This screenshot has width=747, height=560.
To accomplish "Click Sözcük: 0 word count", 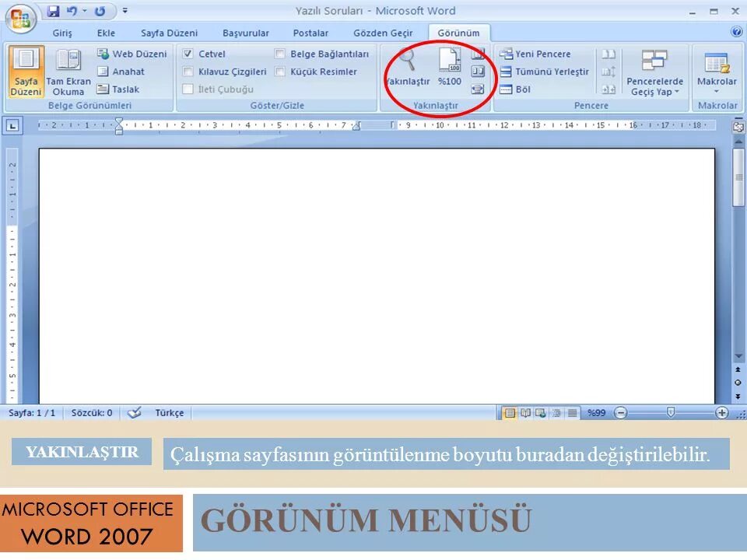I will pyautogui.click(x=92, y=413).
